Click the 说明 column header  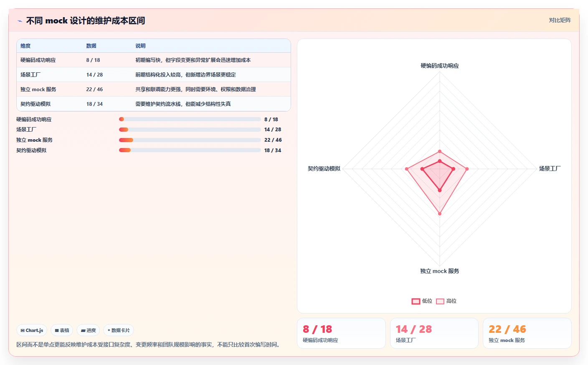point(140,46)
